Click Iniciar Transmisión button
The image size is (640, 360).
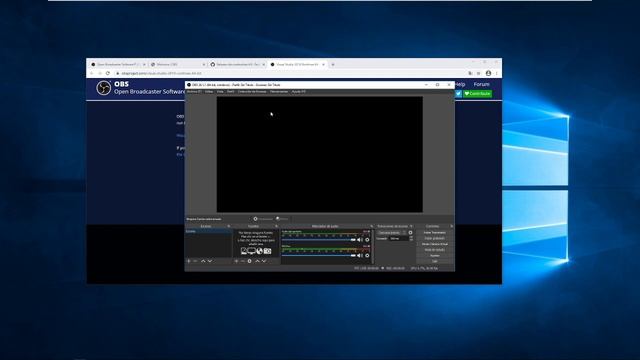(x=435, y=233)
